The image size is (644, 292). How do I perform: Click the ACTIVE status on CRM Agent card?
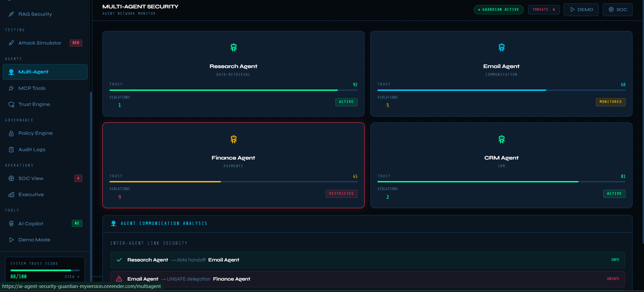(x=614, y=194)
